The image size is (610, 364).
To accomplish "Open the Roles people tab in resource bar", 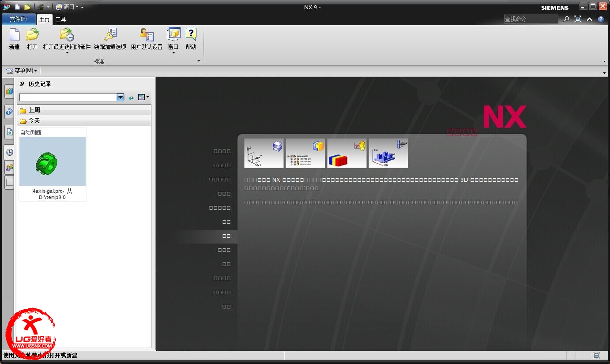I will tap(9, 167).
